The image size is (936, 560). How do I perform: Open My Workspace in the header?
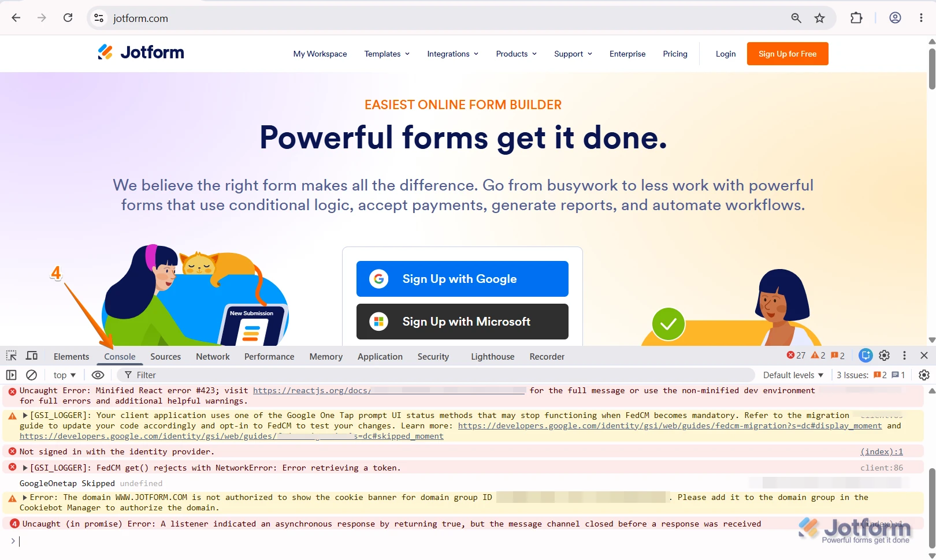(320, 54)
